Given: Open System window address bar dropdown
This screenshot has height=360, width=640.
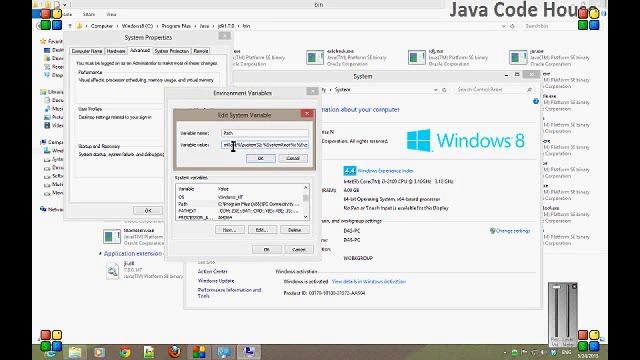Looking at the screenshot, I should click(x=436, y=90).
